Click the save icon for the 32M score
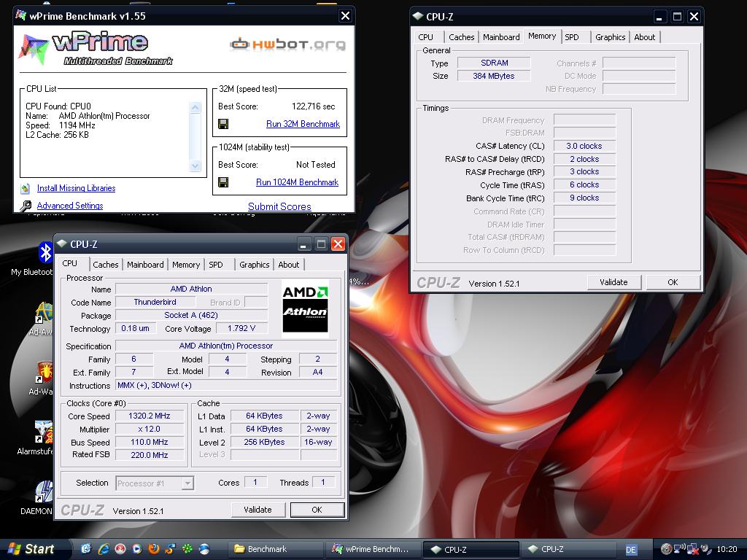Image resolution: width=747 pixels, height=560 pixels. tap(223, 124)
